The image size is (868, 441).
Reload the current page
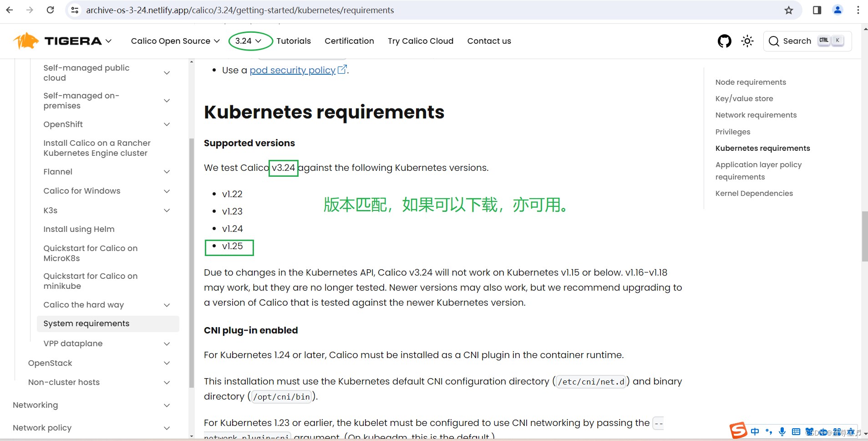[51, 10]
